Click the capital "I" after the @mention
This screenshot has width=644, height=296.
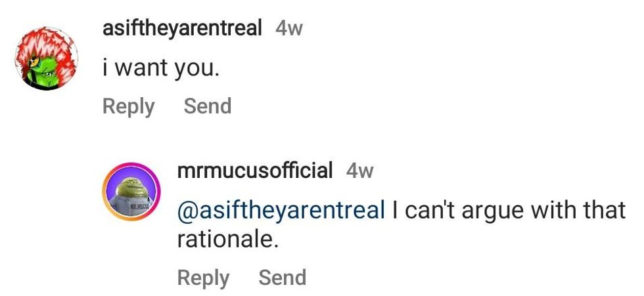(x=395, y=211)
